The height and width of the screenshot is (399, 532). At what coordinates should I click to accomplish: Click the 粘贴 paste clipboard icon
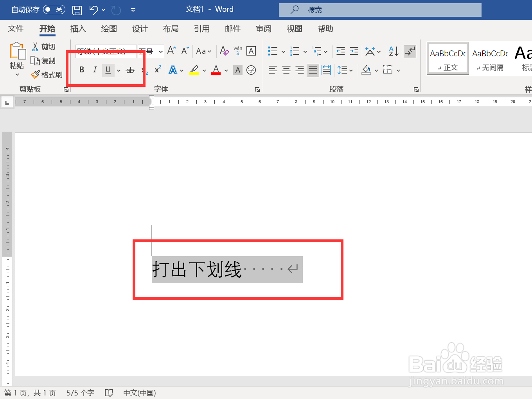[x=17, y=51]
